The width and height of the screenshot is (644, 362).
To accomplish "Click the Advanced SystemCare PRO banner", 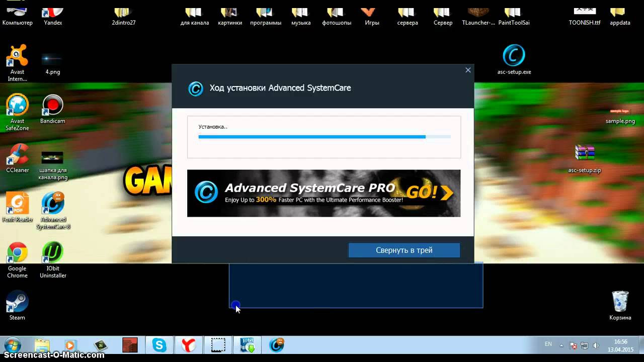I will [x=324, y=193].
